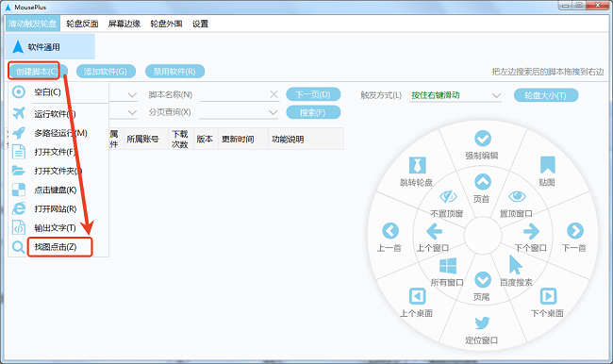Select the 下一首 right chevron icon
The width and height of the screenshot is (613, 364).
[x=575, y=231]
